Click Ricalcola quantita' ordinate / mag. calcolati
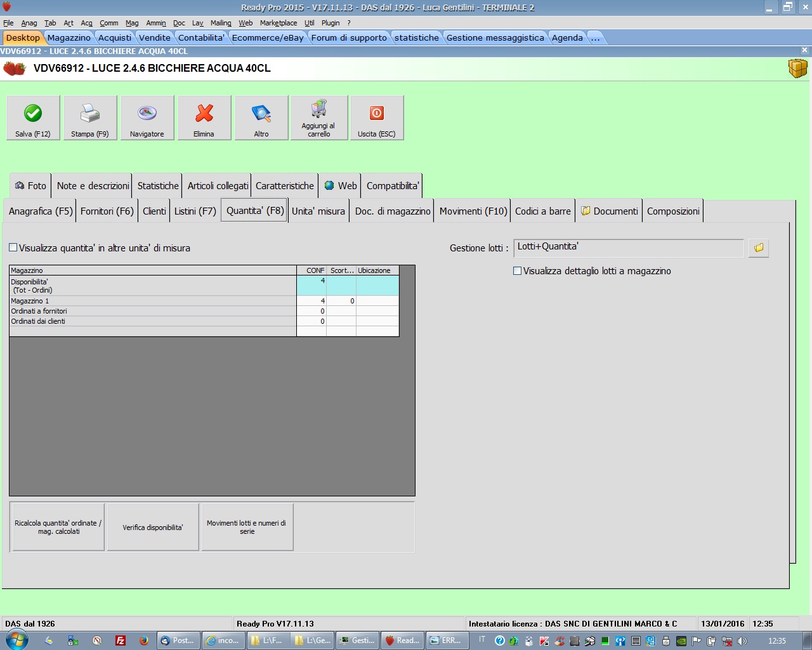 coord(58,527)
